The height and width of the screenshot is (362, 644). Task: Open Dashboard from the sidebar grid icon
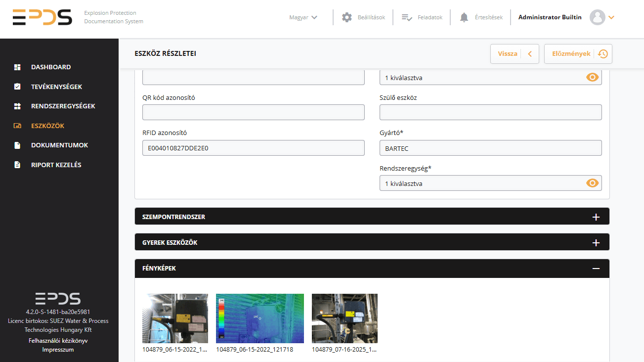pyautogui.click(x=17, y=67)
